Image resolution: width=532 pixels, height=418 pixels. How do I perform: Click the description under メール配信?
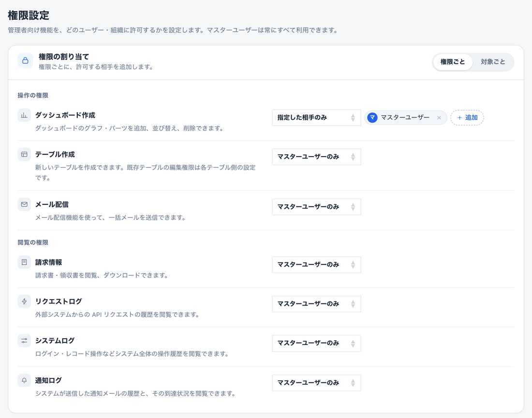click(x=111, y=217)
